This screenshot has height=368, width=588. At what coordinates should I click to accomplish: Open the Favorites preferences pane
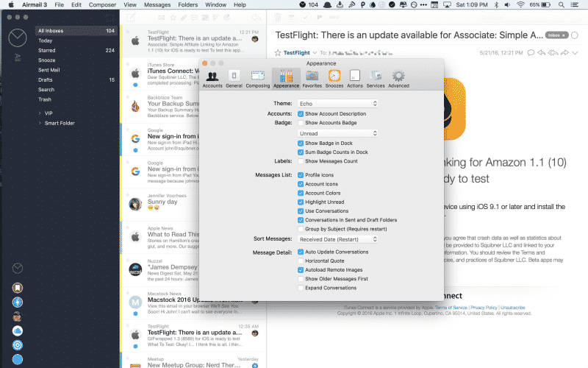[x=312, y=79]
